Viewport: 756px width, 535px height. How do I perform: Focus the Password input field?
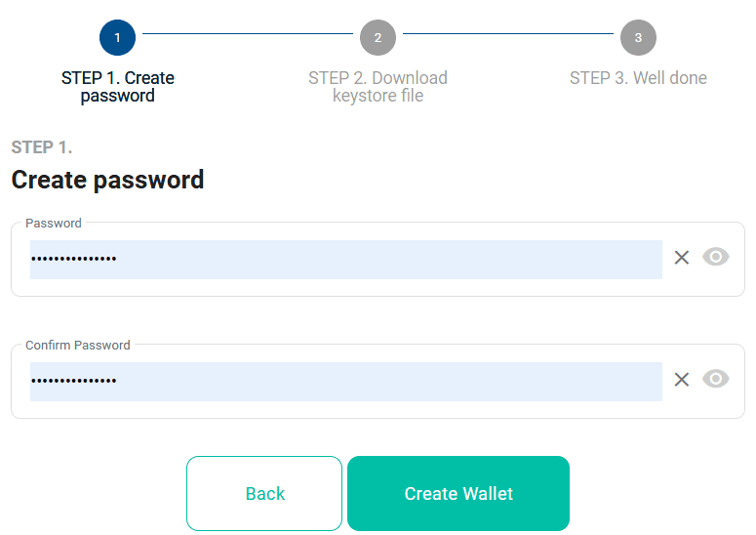(345, 260)
